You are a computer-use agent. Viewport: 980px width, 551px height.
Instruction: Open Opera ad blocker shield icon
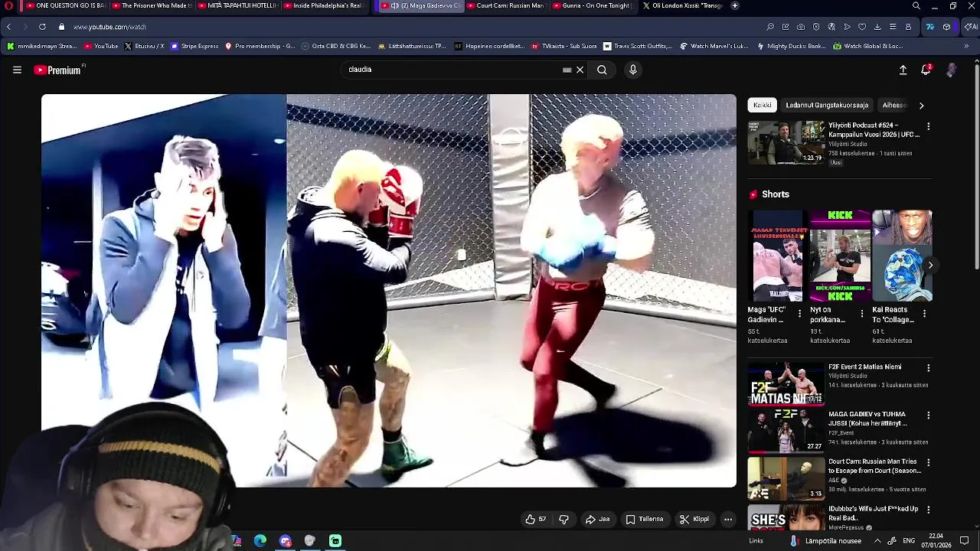(816, 27)
